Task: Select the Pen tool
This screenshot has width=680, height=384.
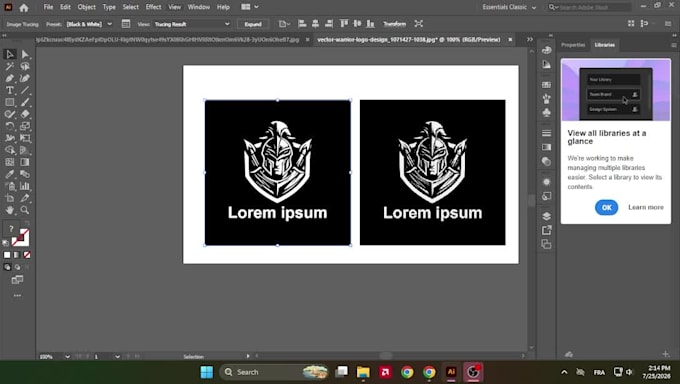Action: pos(10,79)
